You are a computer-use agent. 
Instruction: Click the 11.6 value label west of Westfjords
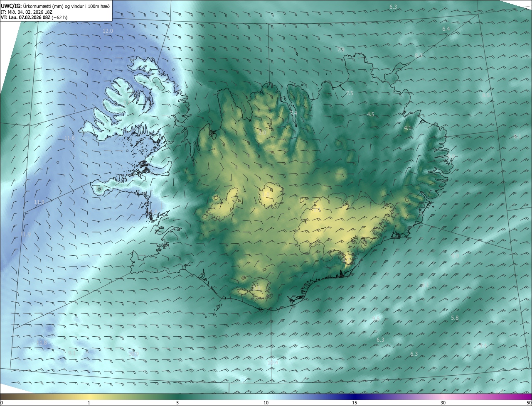point(69,138)
